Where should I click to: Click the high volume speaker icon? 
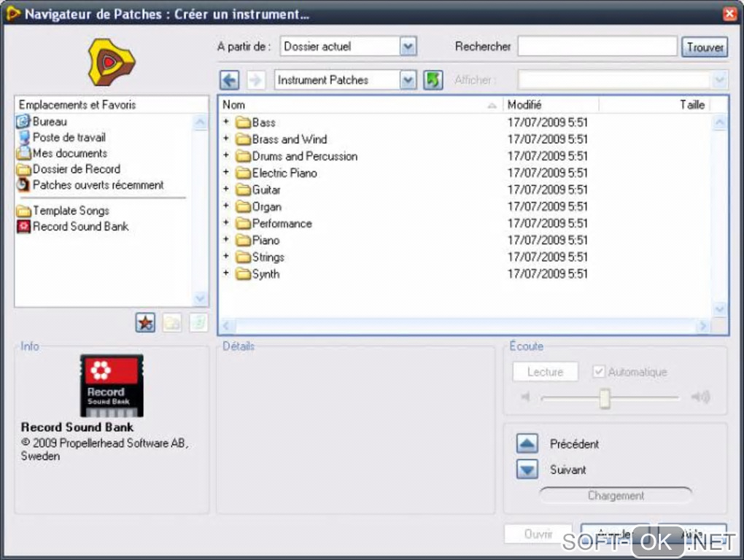(x=700, y=397)
